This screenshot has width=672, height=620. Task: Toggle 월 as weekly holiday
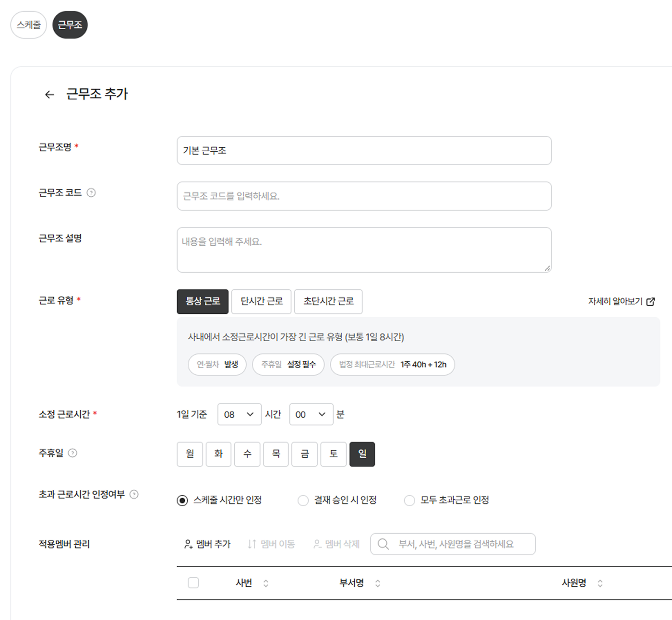coord(190,454)
